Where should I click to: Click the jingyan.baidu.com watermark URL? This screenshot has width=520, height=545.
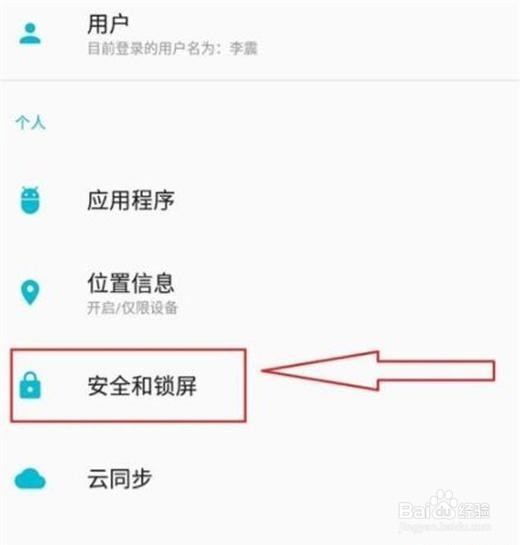[446, 527]
